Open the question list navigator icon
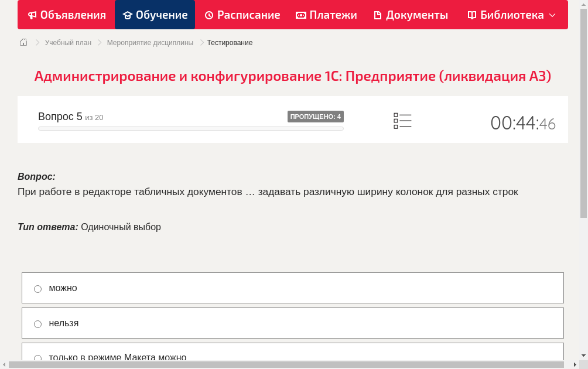The height and width of the screenshot is (369, 588). [402, 120]
